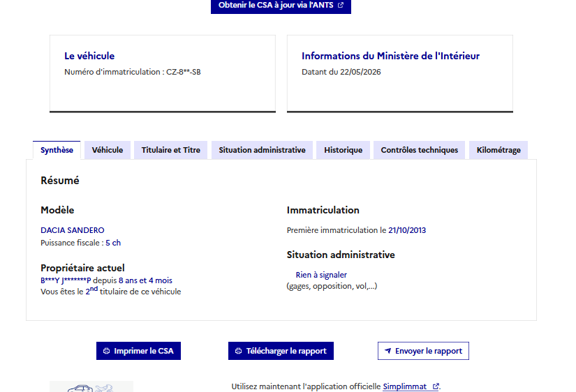Screen dimensions: 576x392
Task: Select the Situation administrative tab
Action: coord(262,150)
